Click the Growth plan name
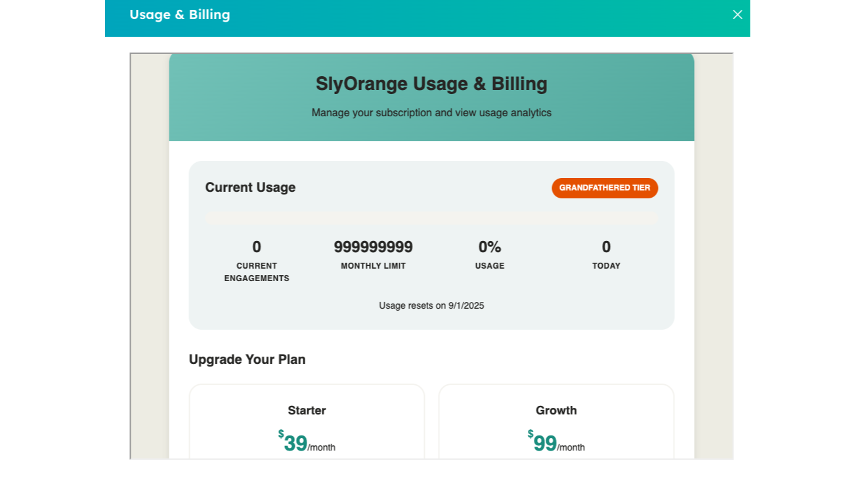 [556, 410]
